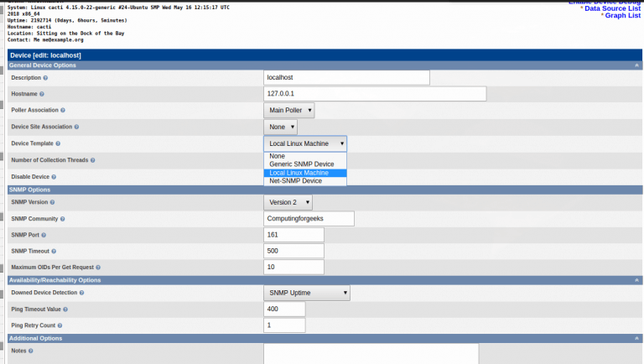Image resolution: width=644 pixels, height=364 pixels.
Task: Open the Downed Device Detection dropdown
Action: pyautogui.click(x=306, y=293)
